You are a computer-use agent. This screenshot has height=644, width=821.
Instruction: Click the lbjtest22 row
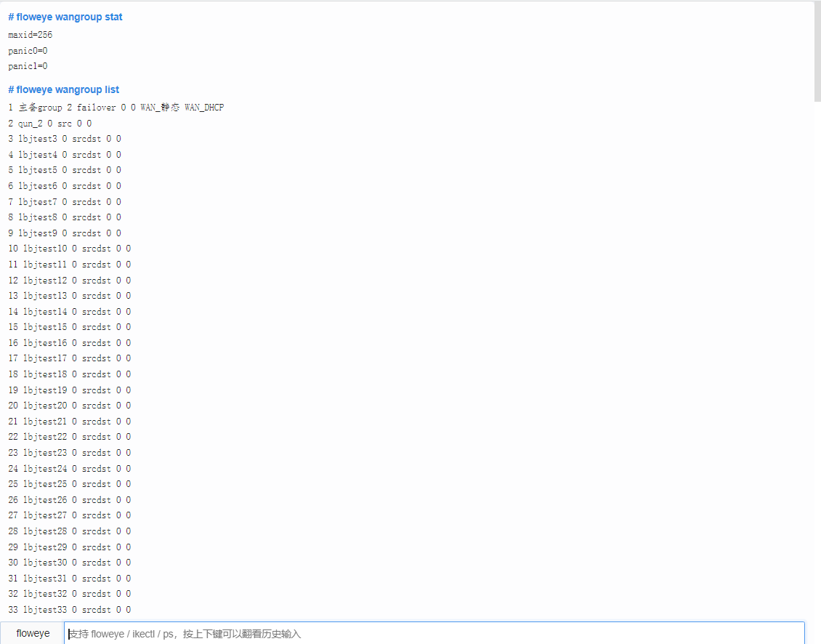point(70,437)
